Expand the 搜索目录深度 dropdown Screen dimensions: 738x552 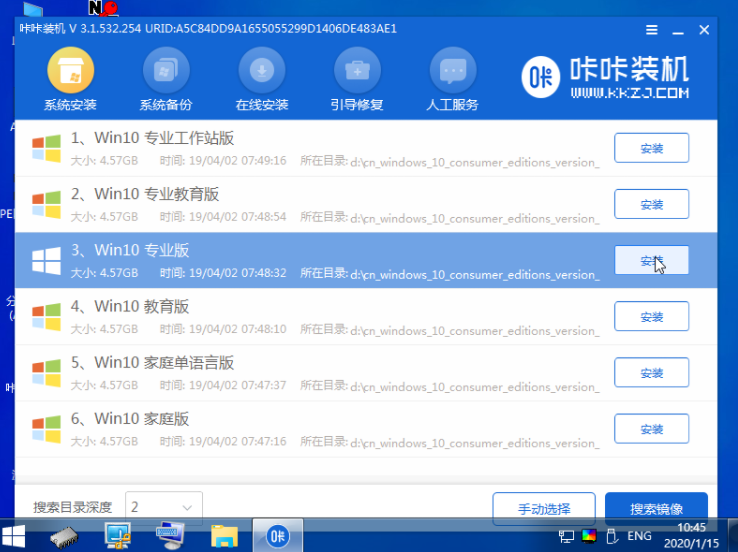tap(164, 507)
